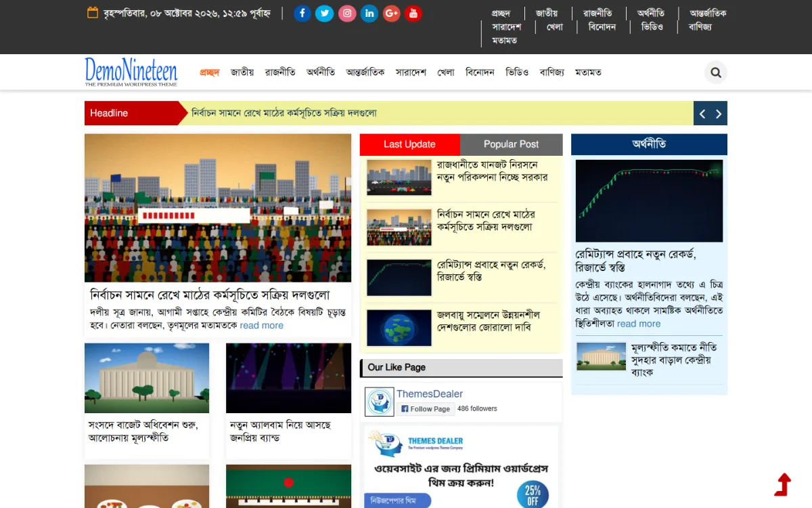Open the YouTube social icon

413,14
